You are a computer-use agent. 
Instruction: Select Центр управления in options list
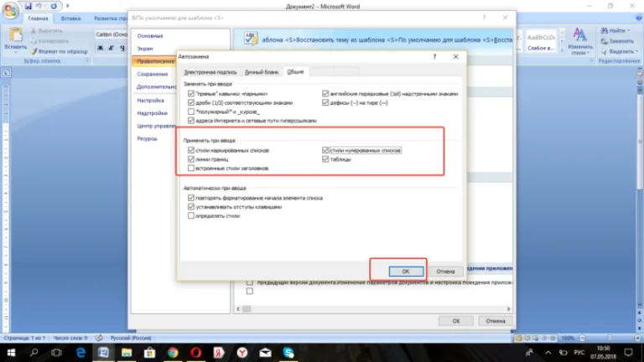[156, 126]
